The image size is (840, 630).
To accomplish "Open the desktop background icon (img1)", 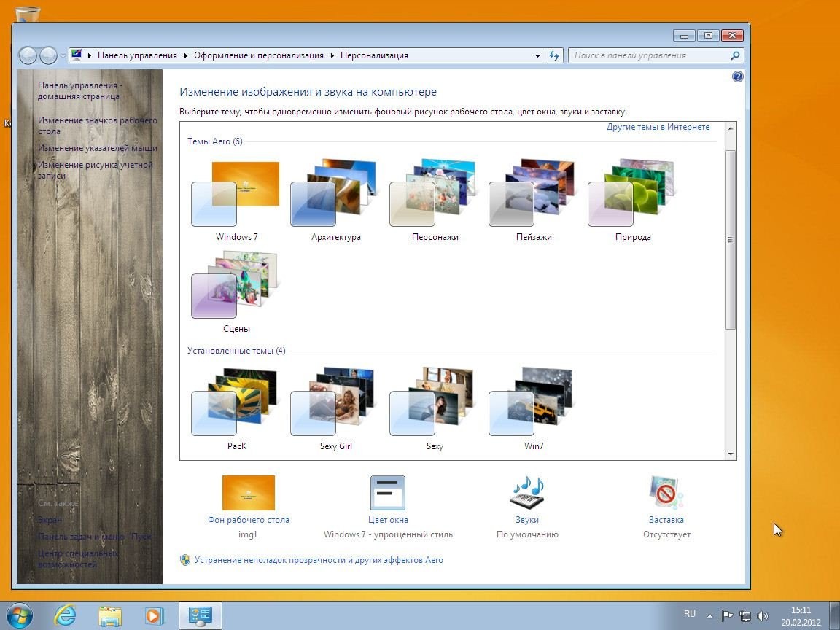I will click(x=249, y=493).
